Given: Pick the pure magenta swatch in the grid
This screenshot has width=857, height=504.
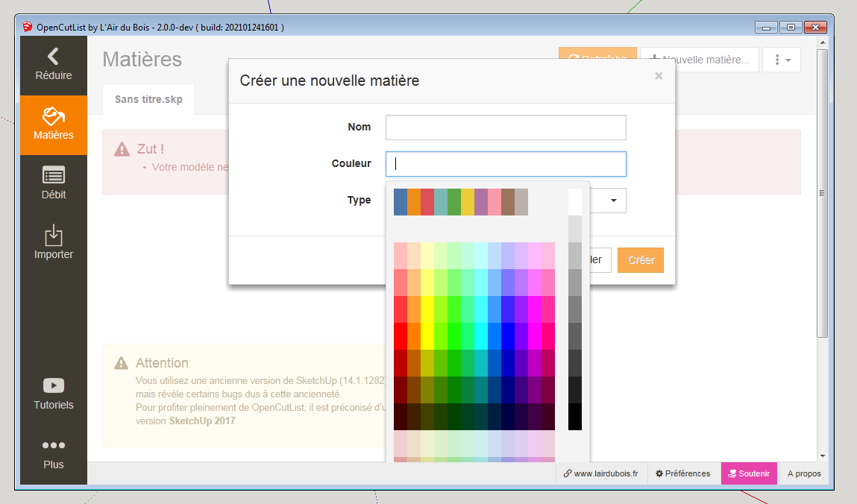Looking at the screenshot, I should click(535, 336).
